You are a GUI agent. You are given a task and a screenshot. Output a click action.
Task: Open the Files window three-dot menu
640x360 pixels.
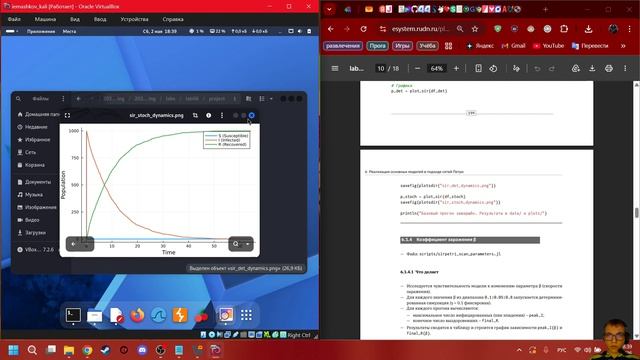[63, 98]
